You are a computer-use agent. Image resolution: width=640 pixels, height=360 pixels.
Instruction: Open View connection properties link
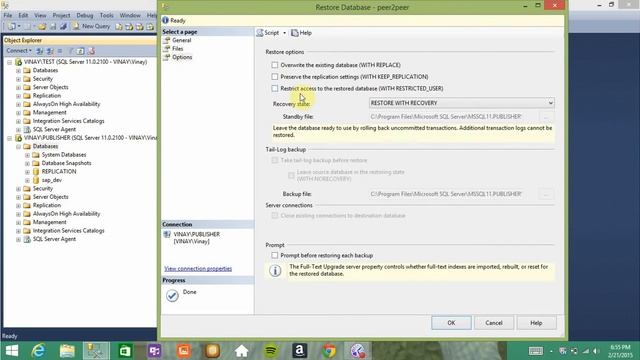tap(198, 269)
